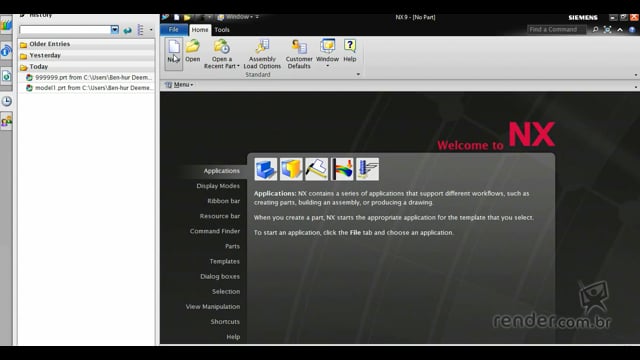Screen dimensions: 640x360
Task: Click quick access New document icon
Action: pos(176,17)
